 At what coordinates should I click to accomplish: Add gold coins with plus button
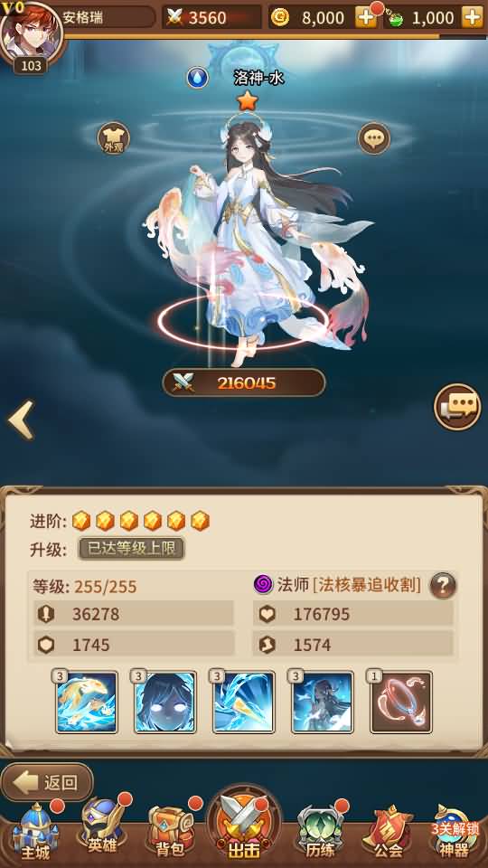366,18
